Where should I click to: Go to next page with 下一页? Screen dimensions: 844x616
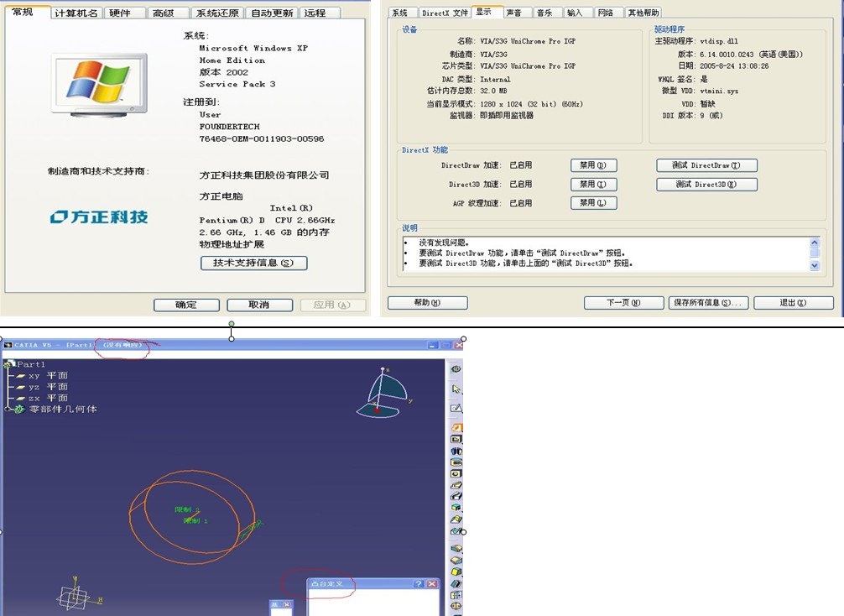click(623, 303)
